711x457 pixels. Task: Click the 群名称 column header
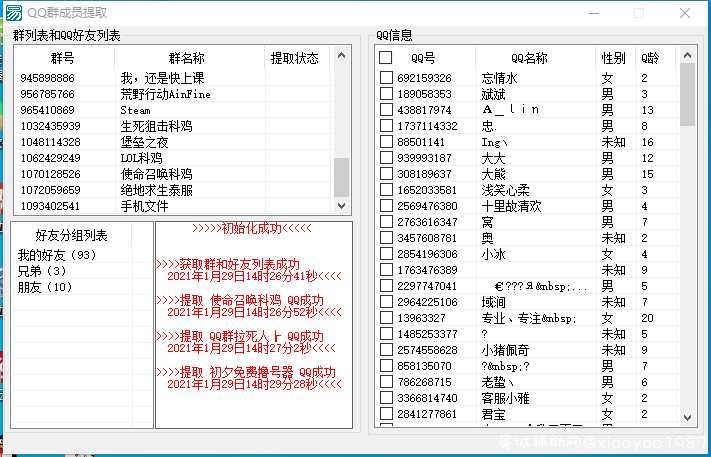click(x=189, y=58)
